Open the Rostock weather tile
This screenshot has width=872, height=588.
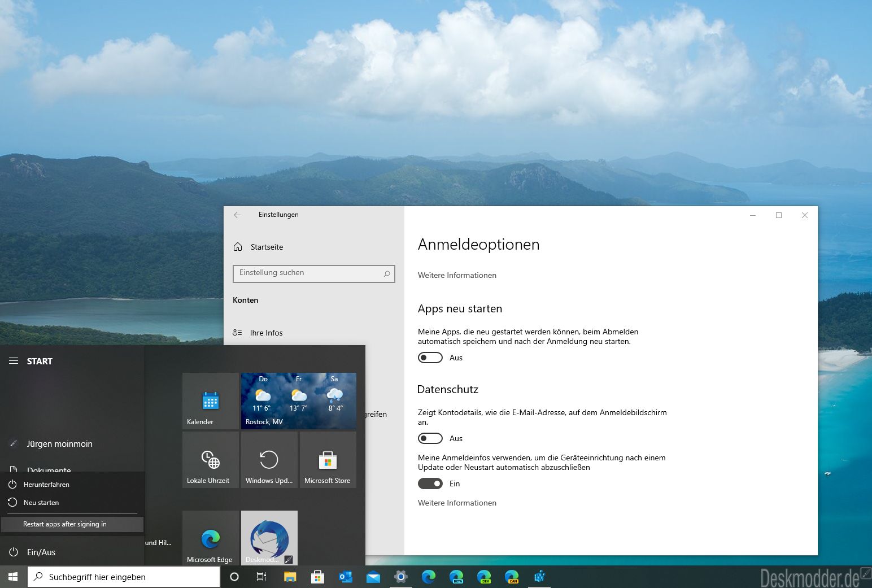point(299,401)
